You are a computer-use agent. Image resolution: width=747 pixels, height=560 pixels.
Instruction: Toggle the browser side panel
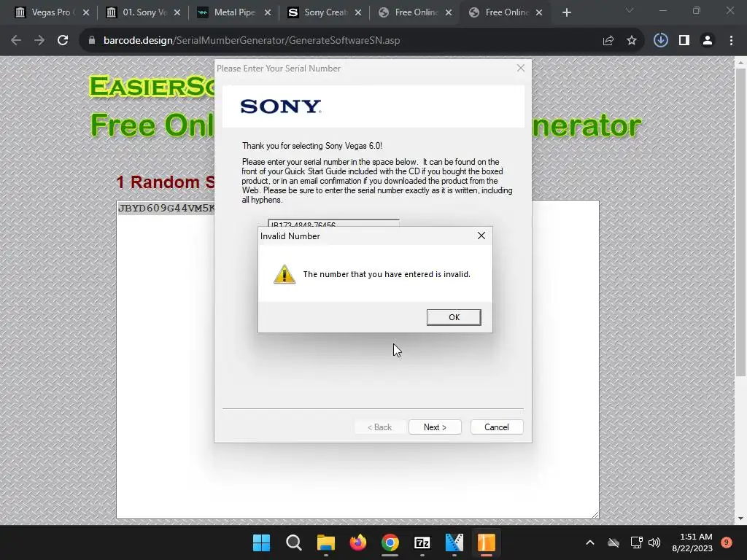(684, 41)
